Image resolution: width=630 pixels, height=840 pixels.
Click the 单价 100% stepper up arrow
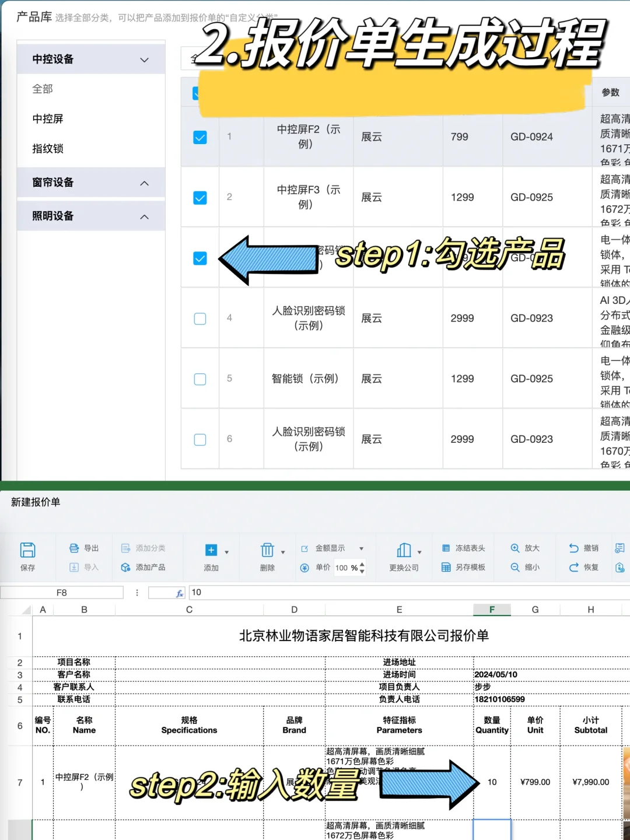pos(362,563)
